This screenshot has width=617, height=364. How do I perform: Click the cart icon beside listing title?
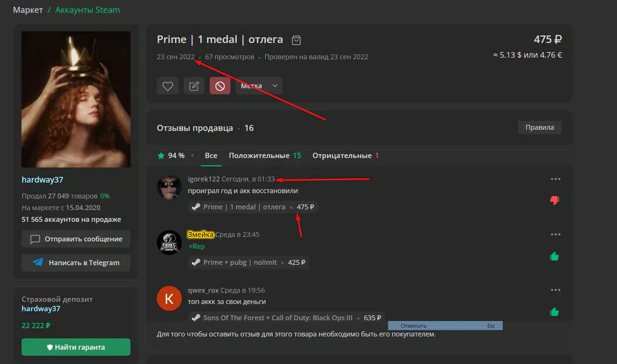(296, 40)
